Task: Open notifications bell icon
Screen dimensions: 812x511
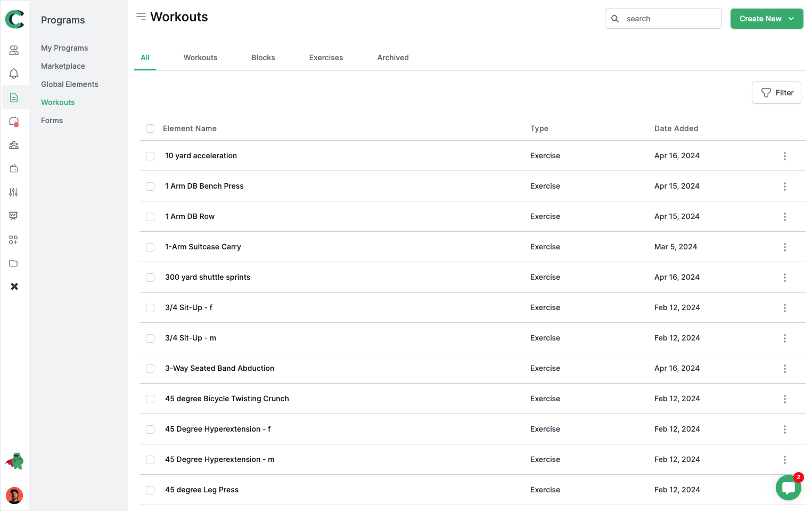Action: coord(14,74)
